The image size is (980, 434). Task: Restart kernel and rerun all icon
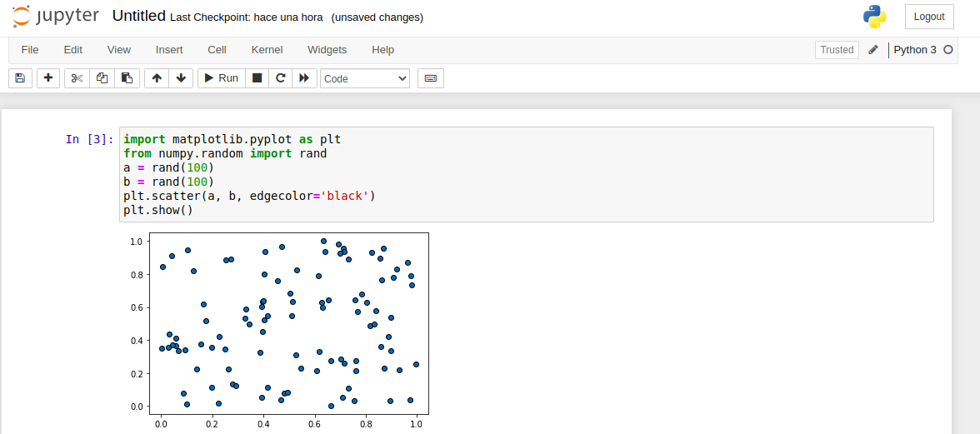[304, 78]
